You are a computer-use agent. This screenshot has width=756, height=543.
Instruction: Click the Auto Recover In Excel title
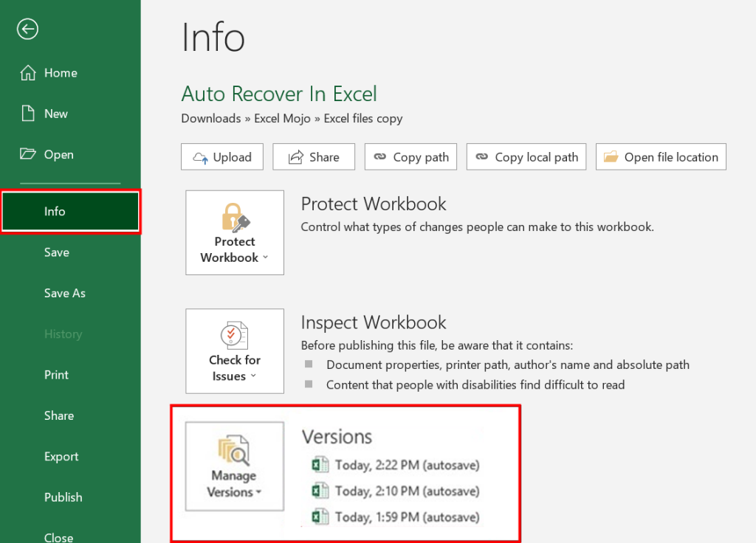279,94
